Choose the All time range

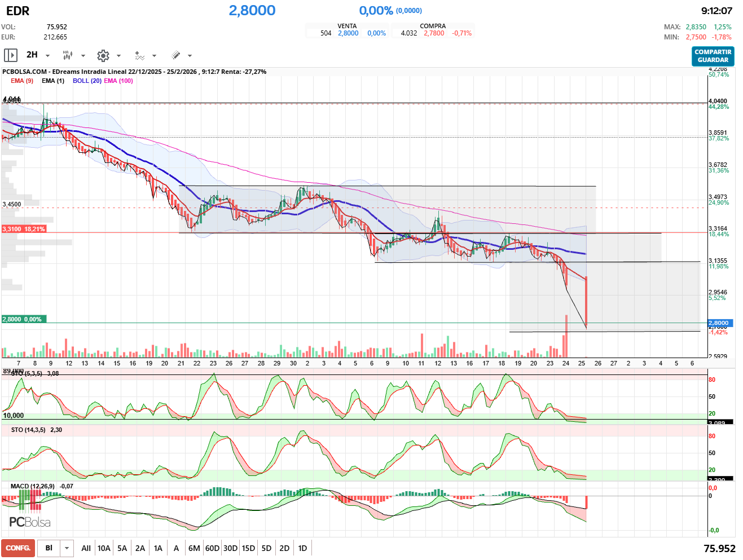(x=86, y=548)
